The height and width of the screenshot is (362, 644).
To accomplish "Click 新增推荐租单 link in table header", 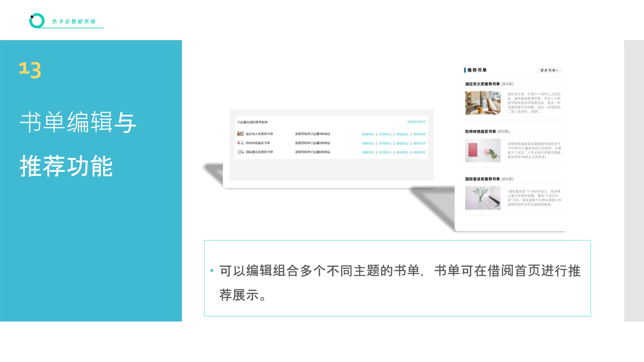I will coord(416,122).
